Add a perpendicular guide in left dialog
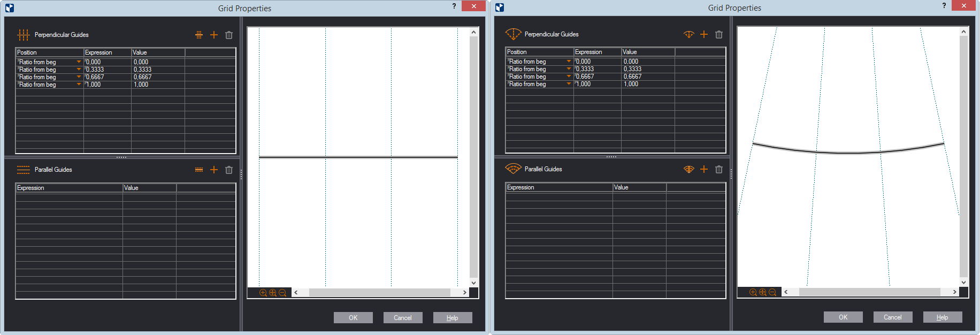 [x=214, y=35]
